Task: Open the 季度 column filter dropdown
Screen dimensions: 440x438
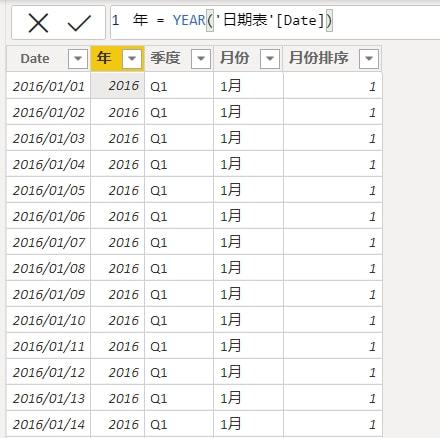Action: 201,59
